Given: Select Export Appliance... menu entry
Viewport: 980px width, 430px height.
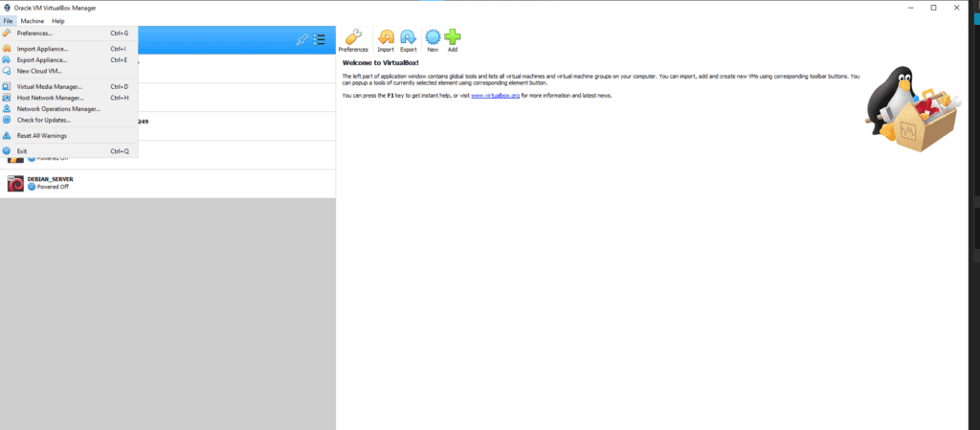Looking at the screenshot, I should click(x=42, y=59).
